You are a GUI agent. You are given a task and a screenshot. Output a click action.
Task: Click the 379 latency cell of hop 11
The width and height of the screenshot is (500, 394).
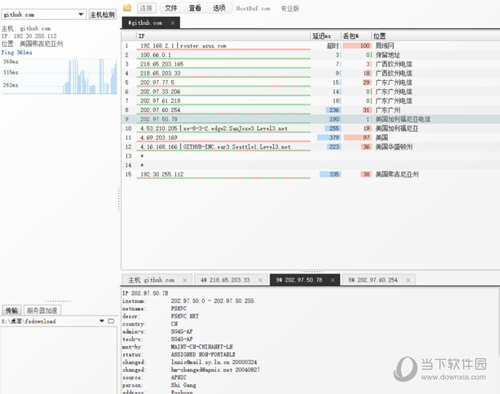[329, 137]
